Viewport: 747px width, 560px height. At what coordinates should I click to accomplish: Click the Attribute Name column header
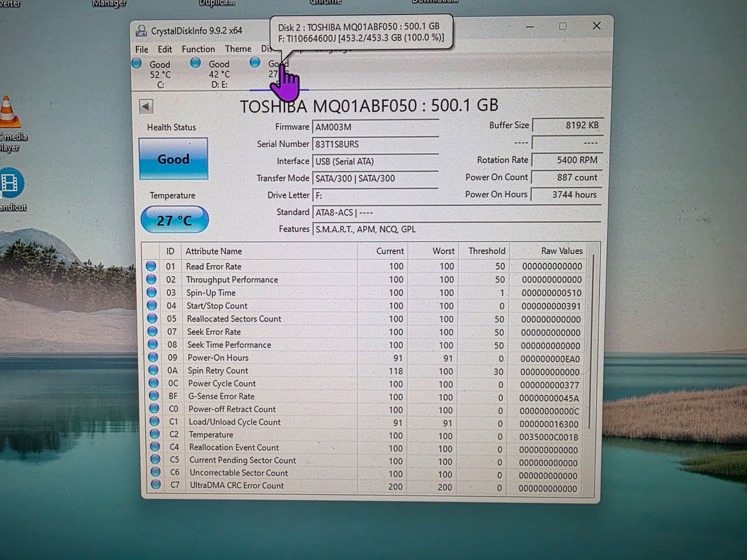(269, 251)
